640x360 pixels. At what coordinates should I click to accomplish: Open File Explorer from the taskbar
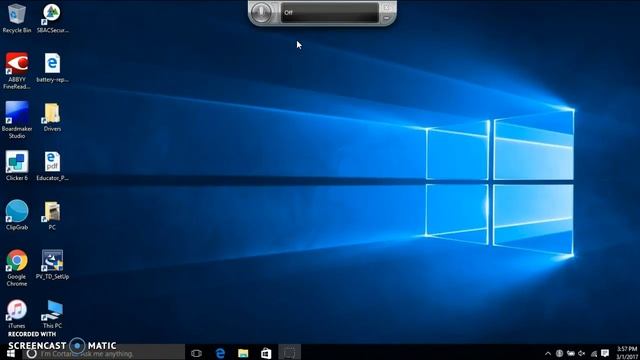[243, 353]
